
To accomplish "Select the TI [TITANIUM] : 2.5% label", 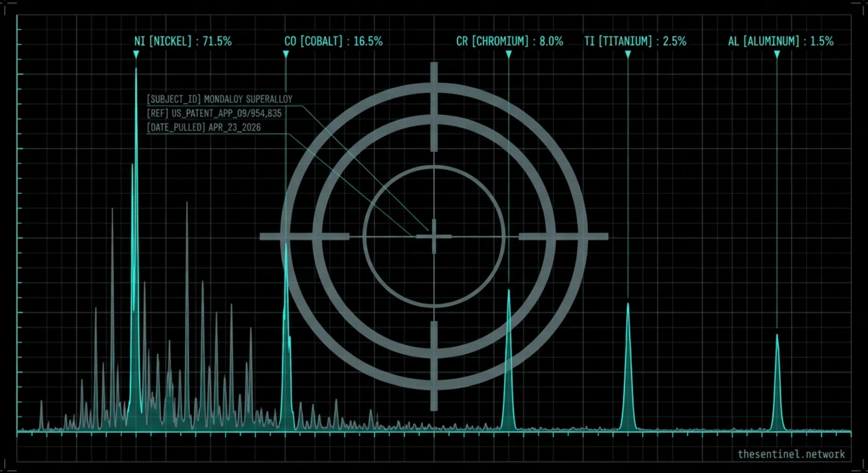I will pyautogui.click(x=635, y=41).
